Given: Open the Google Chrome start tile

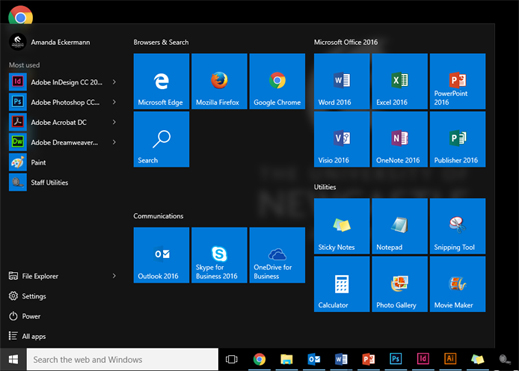Looking at the screenshot, I should (x=277, y=81).
